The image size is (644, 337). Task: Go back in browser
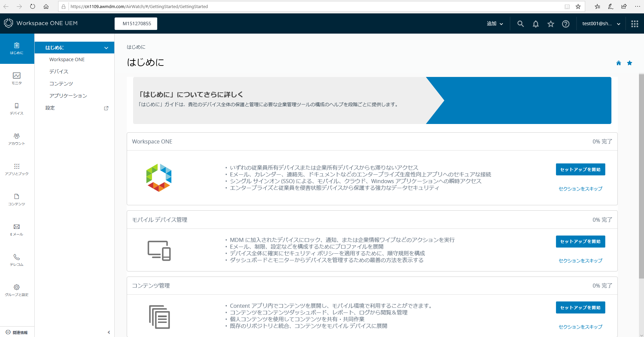(6, 6)
